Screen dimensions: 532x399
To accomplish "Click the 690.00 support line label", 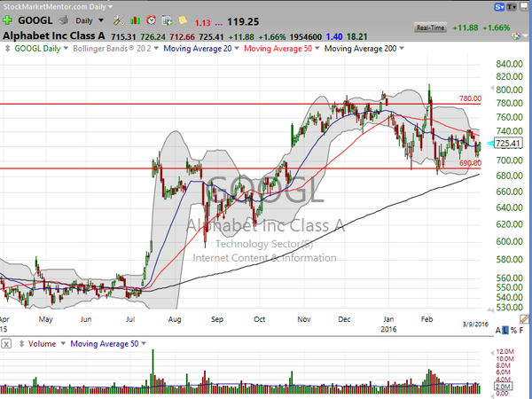I will 470,163.
